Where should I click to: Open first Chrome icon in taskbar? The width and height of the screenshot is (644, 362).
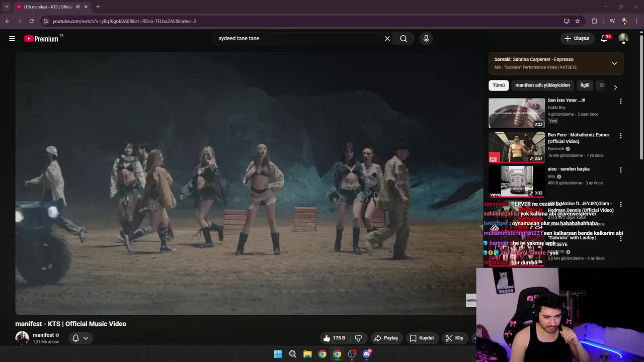click(x=323, y=354)
